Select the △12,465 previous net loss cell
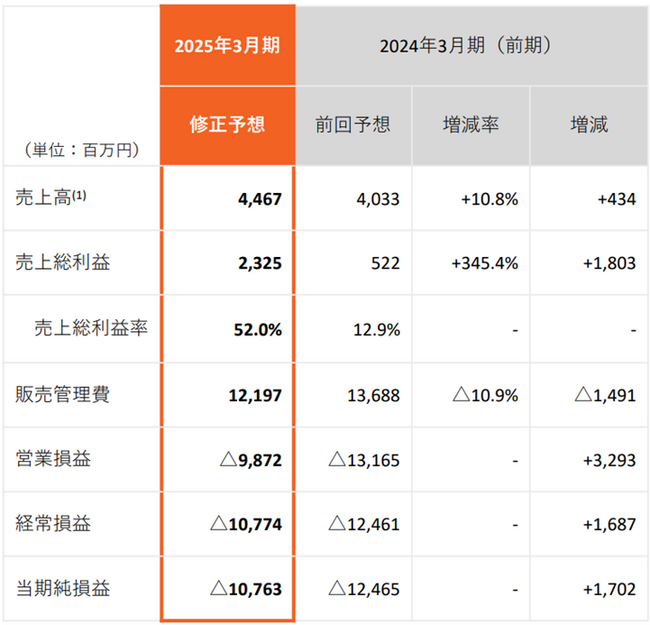 [x=364, y=589]
